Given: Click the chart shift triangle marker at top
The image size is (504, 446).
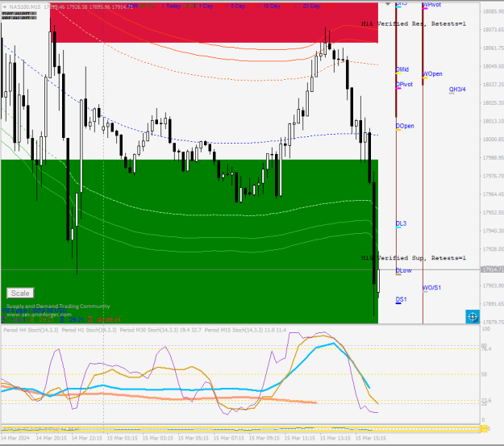Looking at the screenshot, I should tap(388, 4).
